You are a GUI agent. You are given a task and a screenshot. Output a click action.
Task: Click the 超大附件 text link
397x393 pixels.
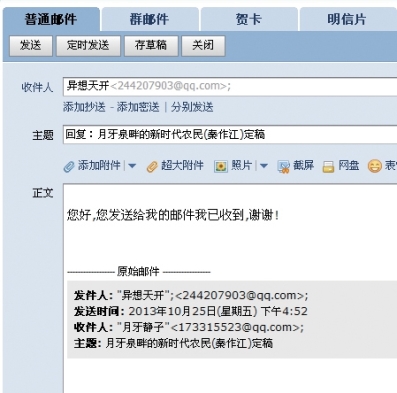[182, 165]
